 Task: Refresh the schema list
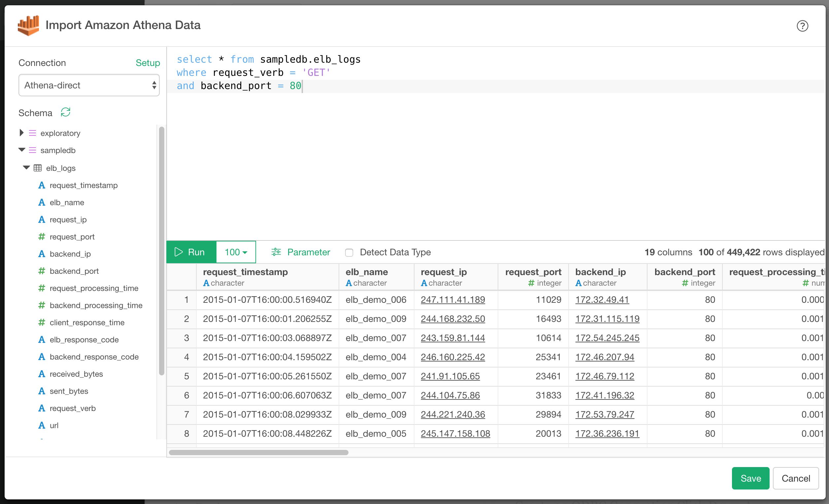(65, 112)
